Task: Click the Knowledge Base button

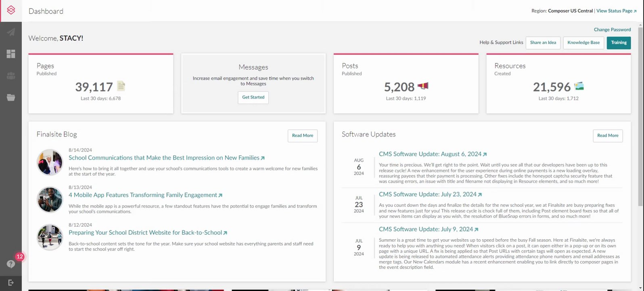Action: 583,43
